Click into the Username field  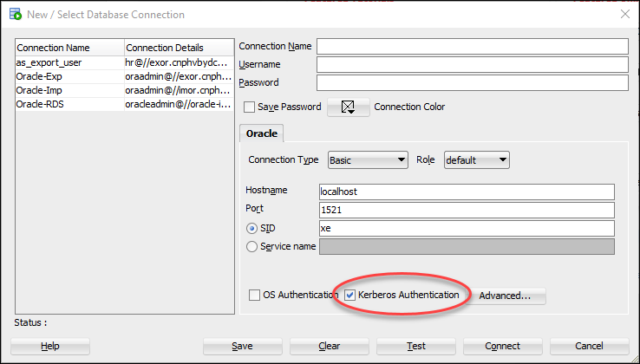pos(471,64)
